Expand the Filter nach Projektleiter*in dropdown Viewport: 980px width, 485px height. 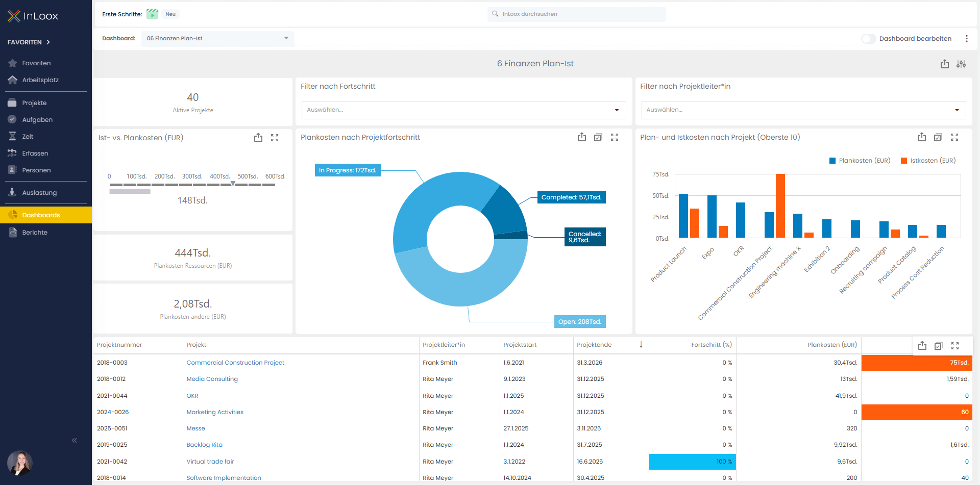[803, 110]
